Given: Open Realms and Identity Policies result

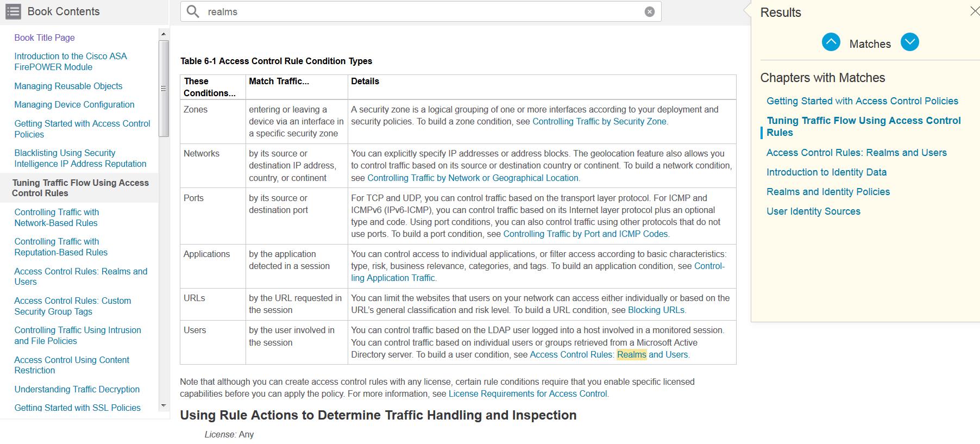Looking at the screenshot, I should 828,192.
